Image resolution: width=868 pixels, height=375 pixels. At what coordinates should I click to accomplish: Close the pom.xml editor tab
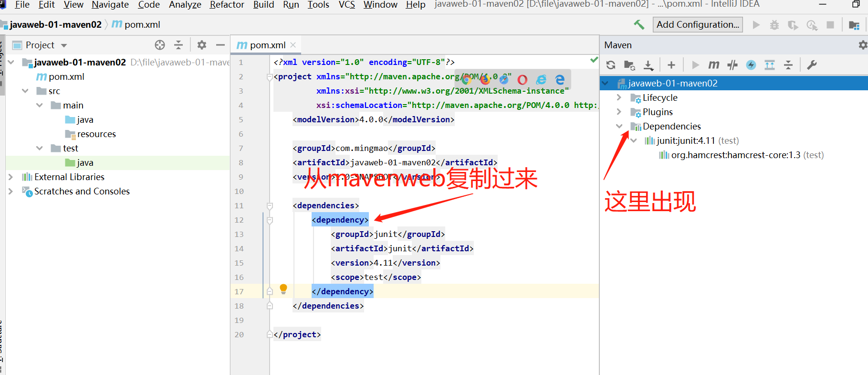coord(293,45)
